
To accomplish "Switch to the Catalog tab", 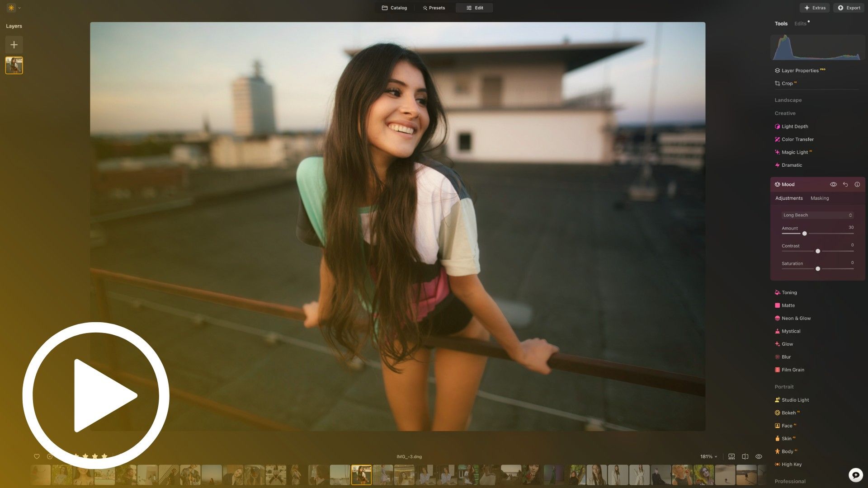I will point(394,8).
